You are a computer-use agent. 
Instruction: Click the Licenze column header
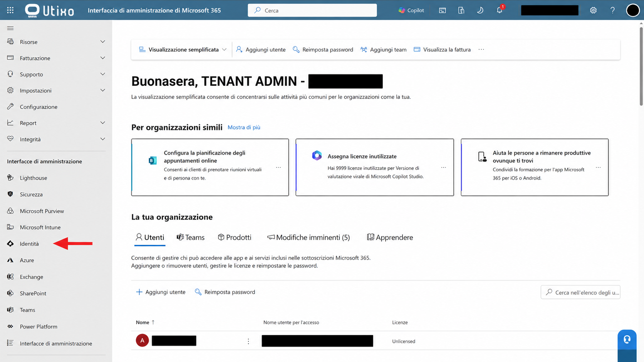(x=400, y=322)
